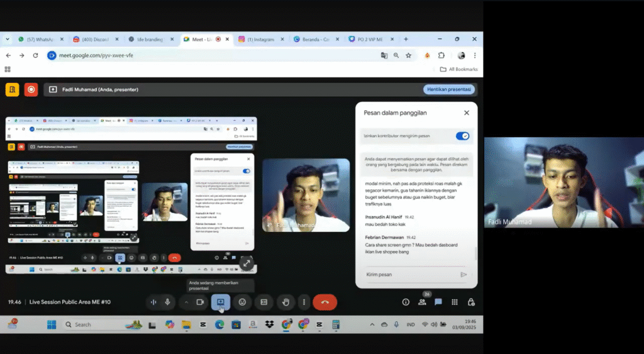This screenshot has height=354, width=644.
Task: Click the present screen button
Action: click(221, 302)
